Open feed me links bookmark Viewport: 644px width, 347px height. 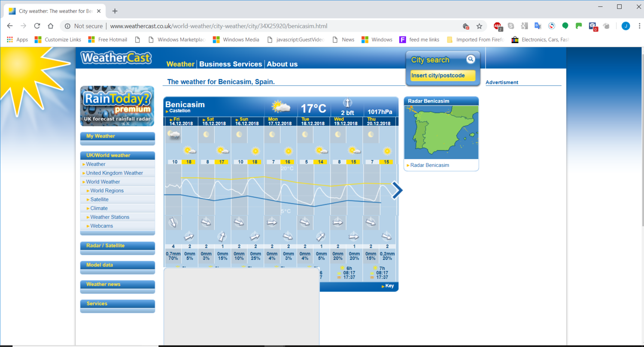(x=419, y=39)
